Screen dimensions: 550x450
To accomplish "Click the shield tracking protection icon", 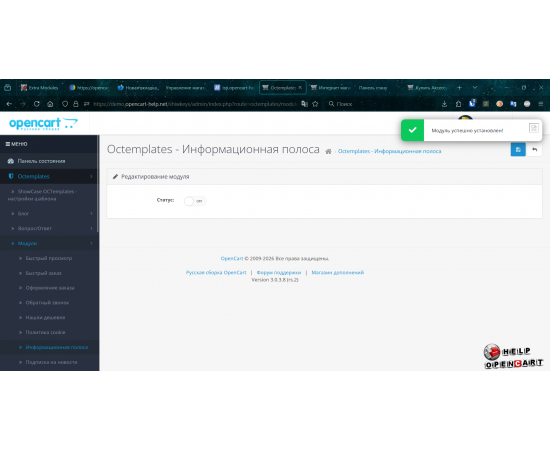I will coord(65,104).
